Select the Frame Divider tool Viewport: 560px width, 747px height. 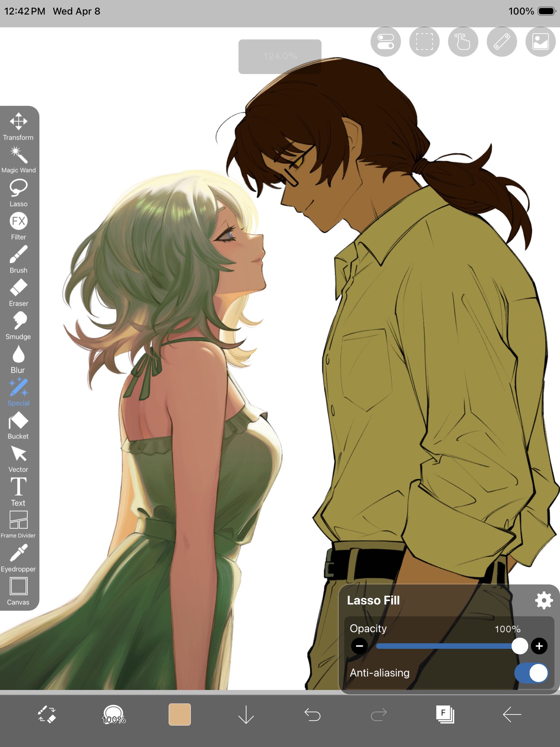[18, 525]
